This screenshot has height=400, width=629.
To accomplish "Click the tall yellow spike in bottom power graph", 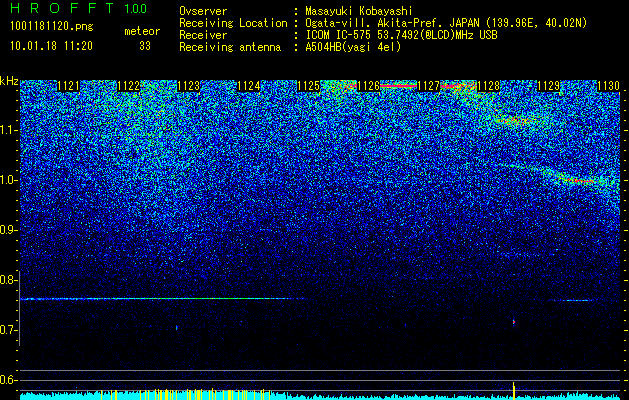I will pyautogui.click(x=513, y=390).
